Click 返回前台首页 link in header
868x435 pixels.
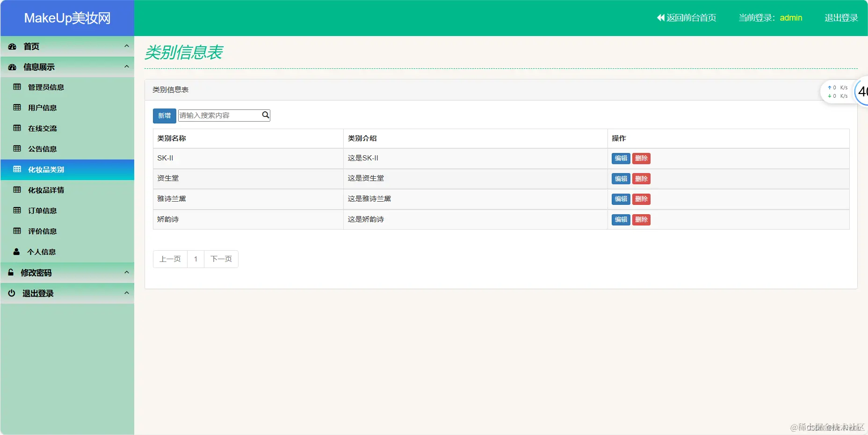click(686, 18)
